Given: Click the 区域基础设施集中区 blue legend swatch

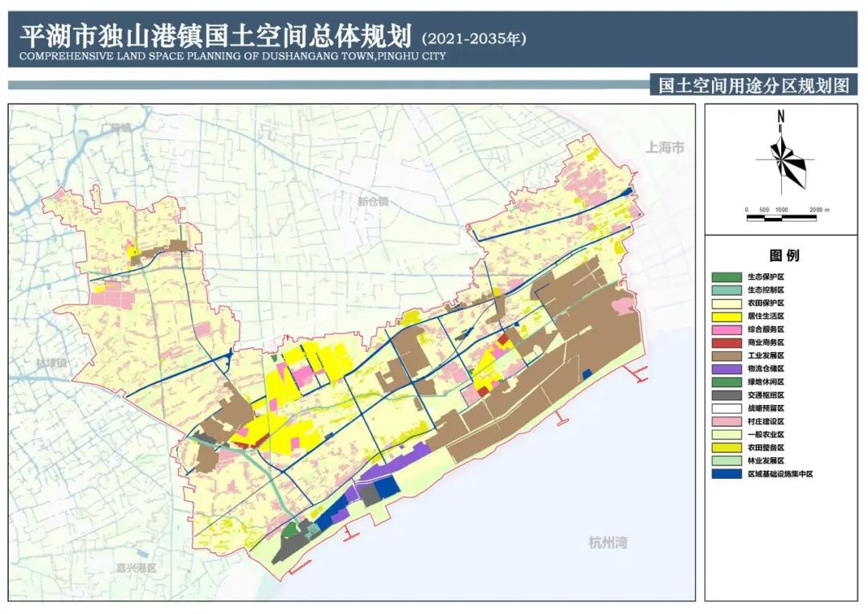Looking at the screenshot, I should [726, 474].
